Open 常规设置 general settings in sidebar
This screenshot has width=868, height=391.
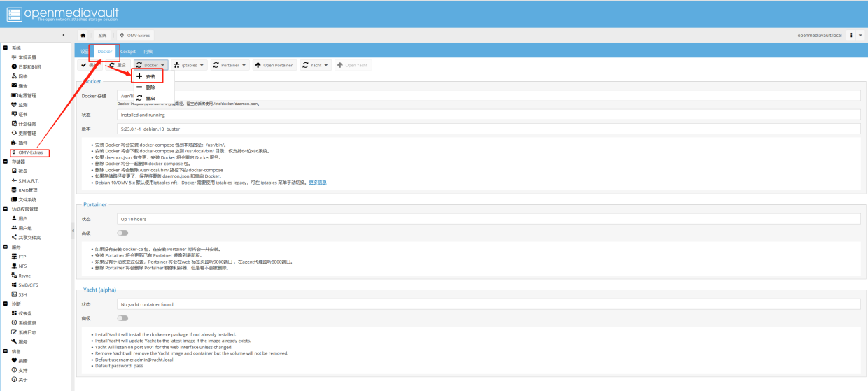pyautogui.click(x=27, y=57)
